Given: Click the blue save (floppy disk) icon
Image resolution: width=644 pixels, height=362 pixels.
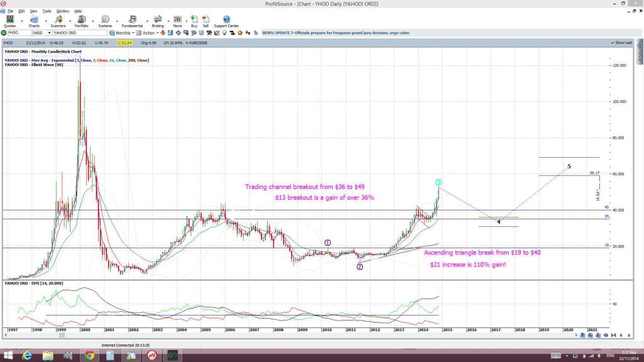Looking at the screenshot, I should [170, 33].
